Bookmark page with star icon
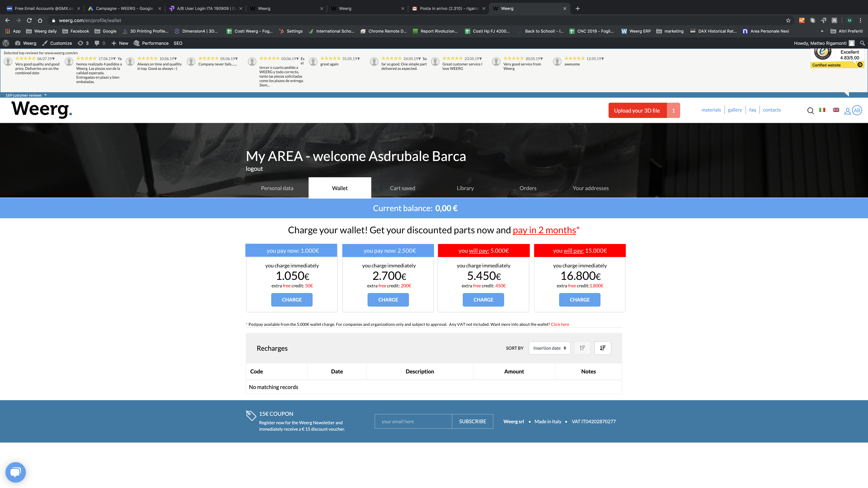 (788, 21)
